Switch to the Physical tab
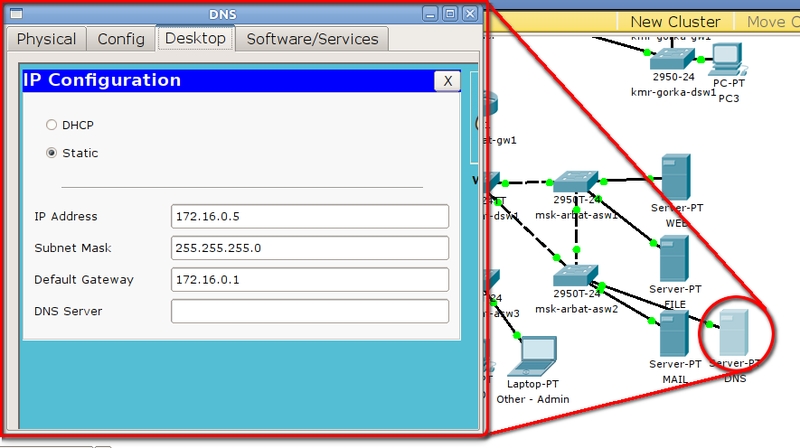This screenshot has height=448, width=800. pyautogui.click(x=46, y=39)
